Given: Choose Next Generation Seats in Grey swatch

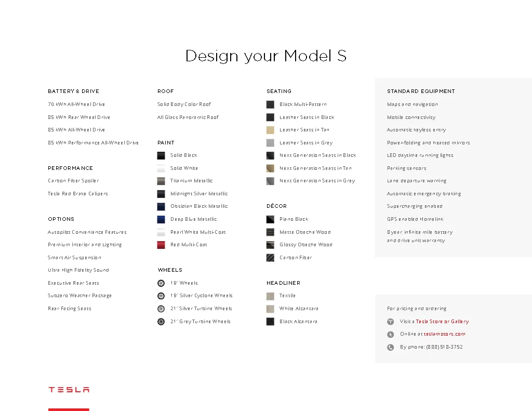Looking at the screenshot, I should tap(270, 181).
